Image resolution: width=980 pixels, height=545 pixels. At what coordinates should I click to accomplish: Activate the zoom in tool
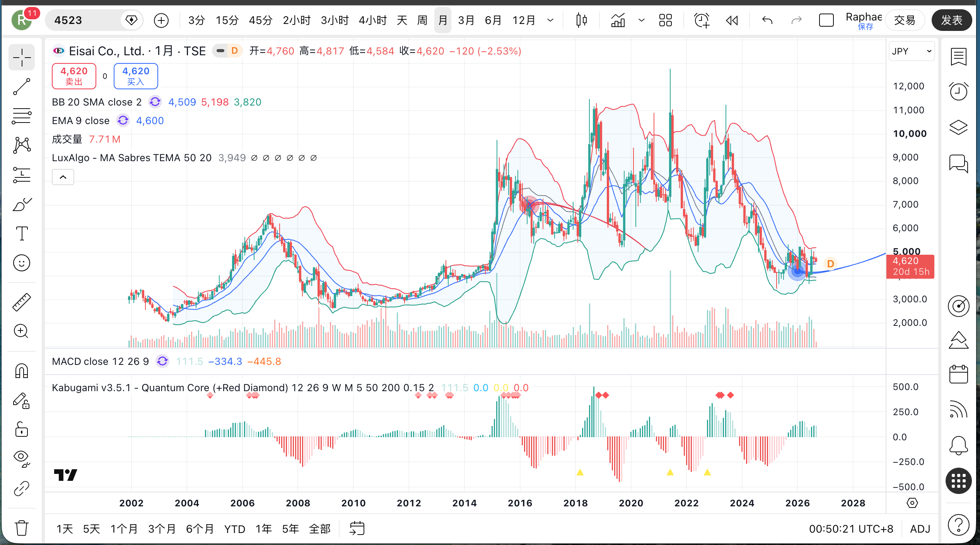click(22, 331)
